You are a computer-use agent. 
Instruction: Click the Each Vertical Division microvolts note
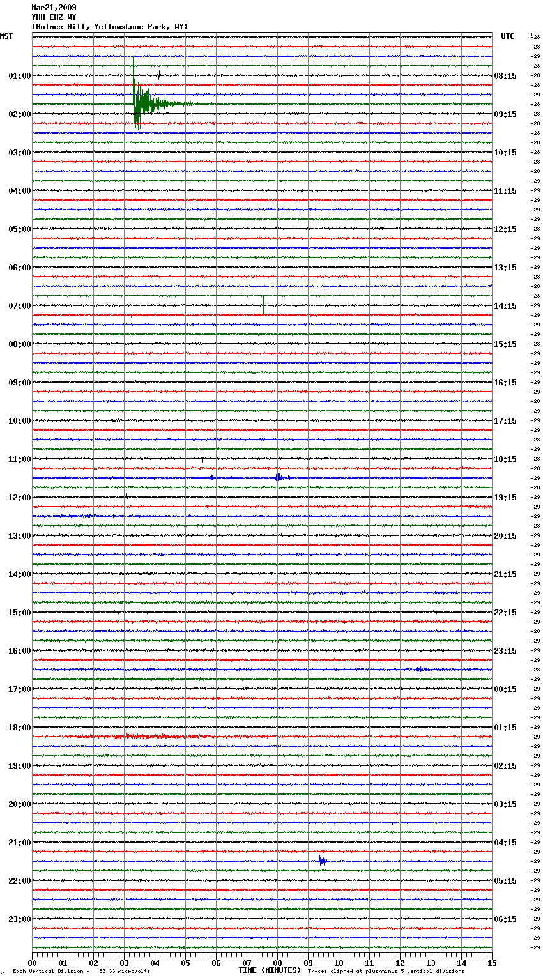point(82,971)
